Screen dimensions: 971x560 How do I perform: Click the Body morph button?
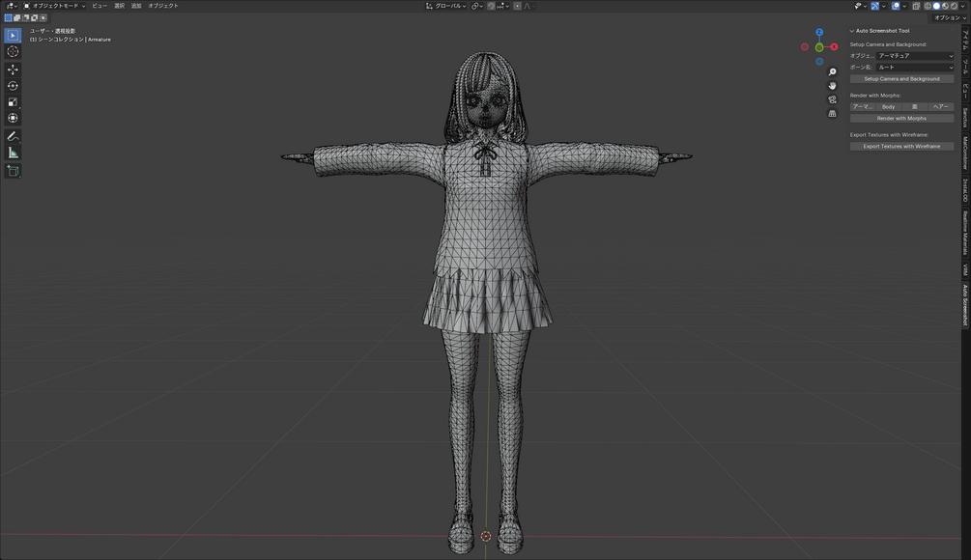[x=889, y=106]
